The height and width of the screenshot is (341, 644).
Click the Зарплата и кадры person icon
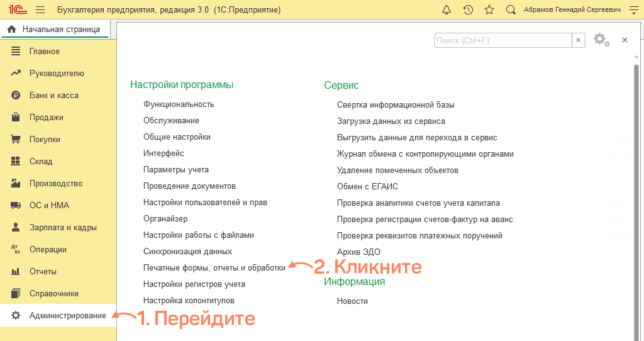[x=16, y=227]
